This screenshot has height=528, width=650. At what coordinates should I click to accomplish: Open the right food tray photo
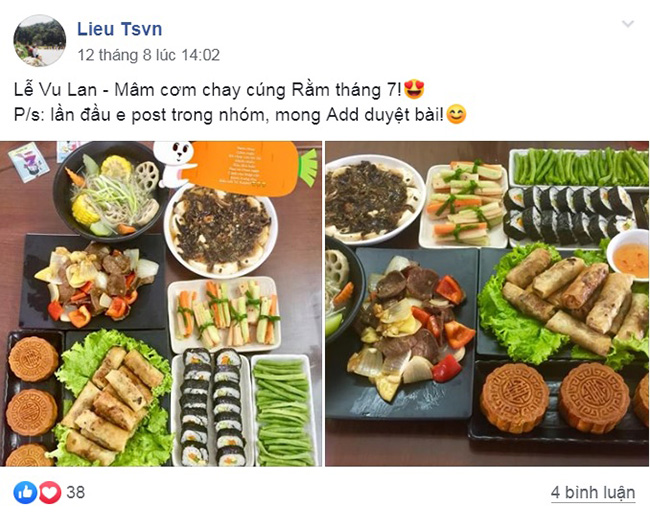pyautogui.click(x=487, y=304)
